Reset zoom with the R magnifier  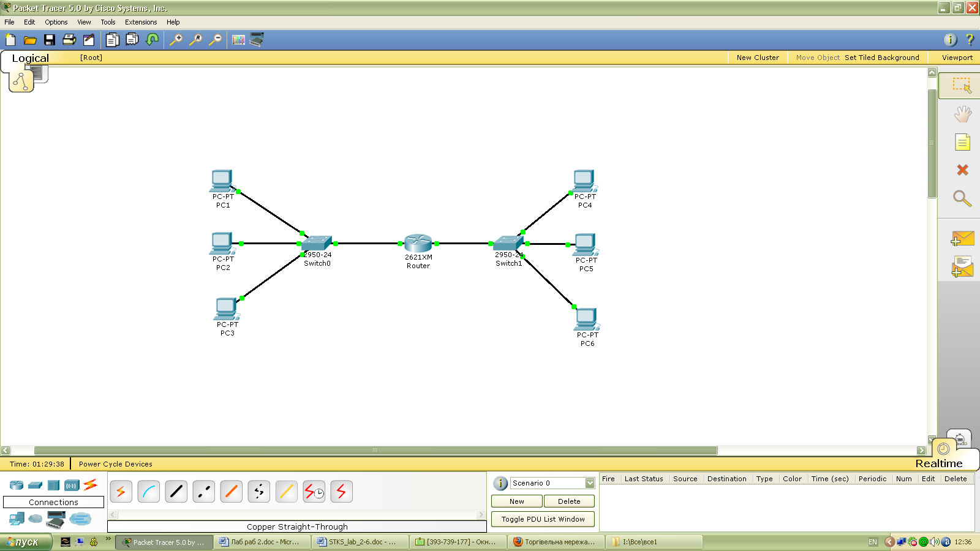pyautogui.click(x=195, y=40)
